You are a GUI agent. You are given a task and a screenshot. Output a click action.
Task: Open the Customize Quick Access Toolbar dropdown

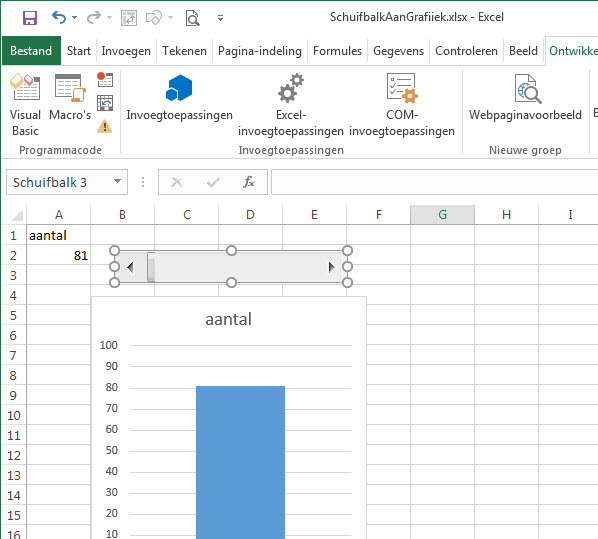pos(220,18)
